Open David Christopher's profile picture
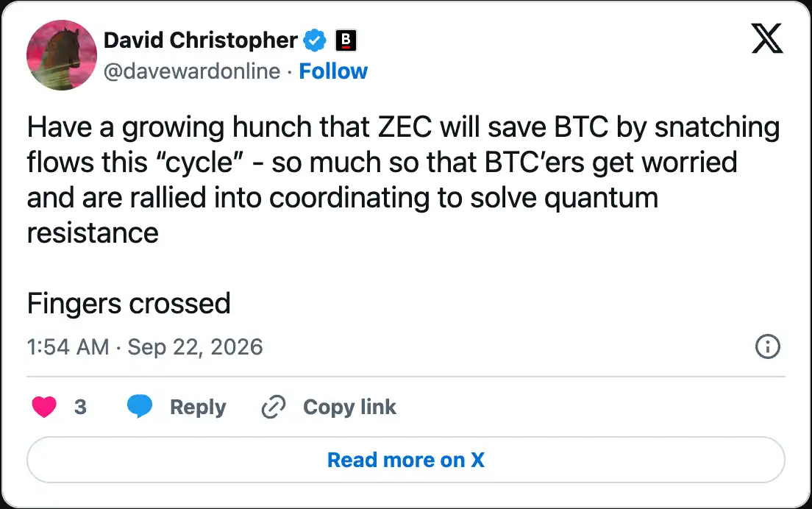Image resolution: width=812 pixels, height=509 pixels. 62,55
